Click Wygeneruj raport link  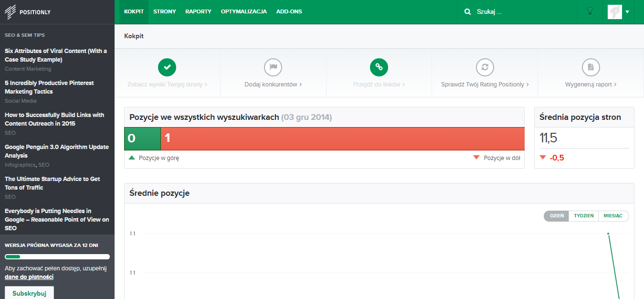pos(591,85)
